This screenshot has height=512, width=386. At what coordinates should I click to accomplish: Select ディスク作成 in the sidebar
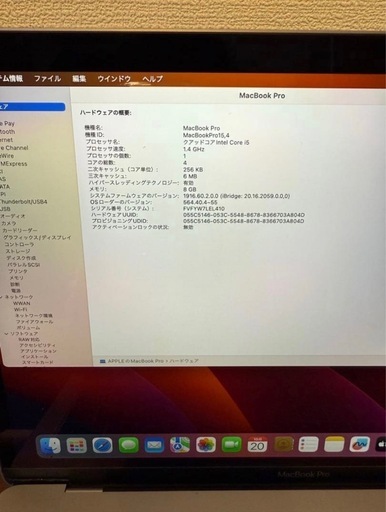point(21,258)
